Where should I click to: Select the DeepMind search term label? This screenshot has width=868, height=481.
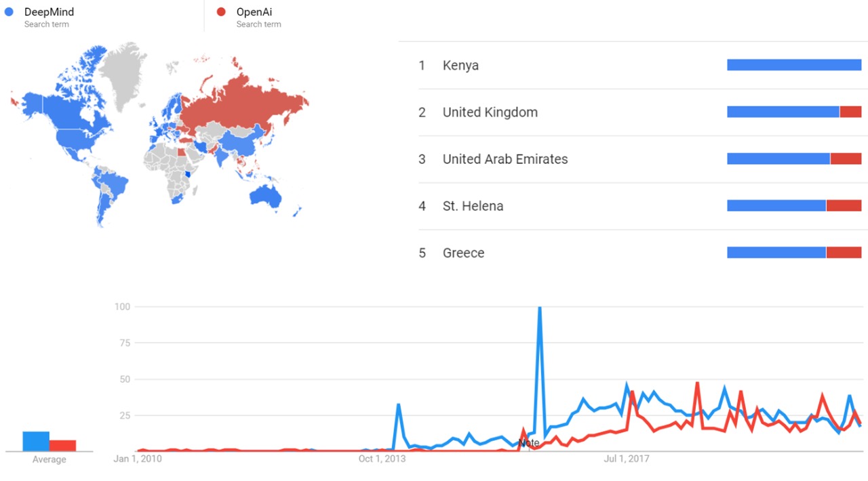(50, 12)
